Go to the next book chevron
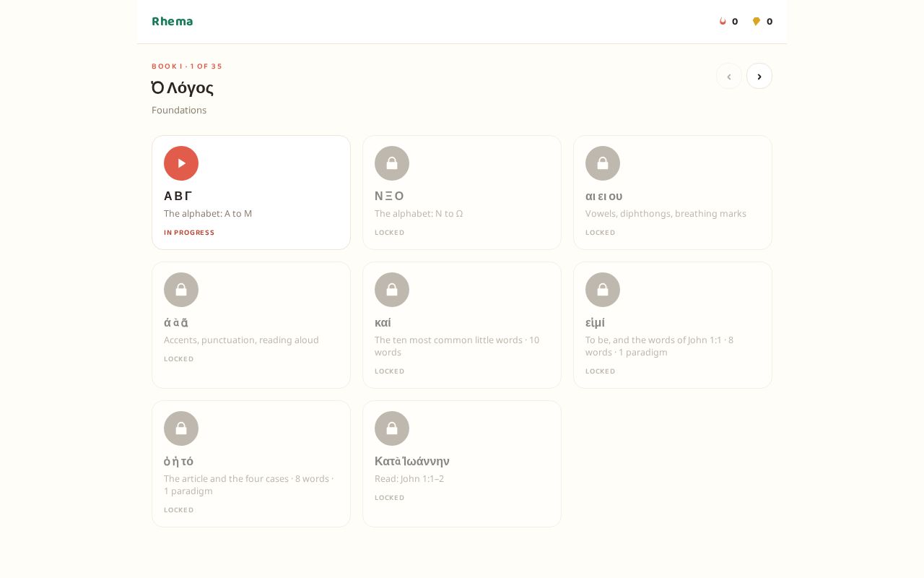924x578 pixels. pos(759,76)
